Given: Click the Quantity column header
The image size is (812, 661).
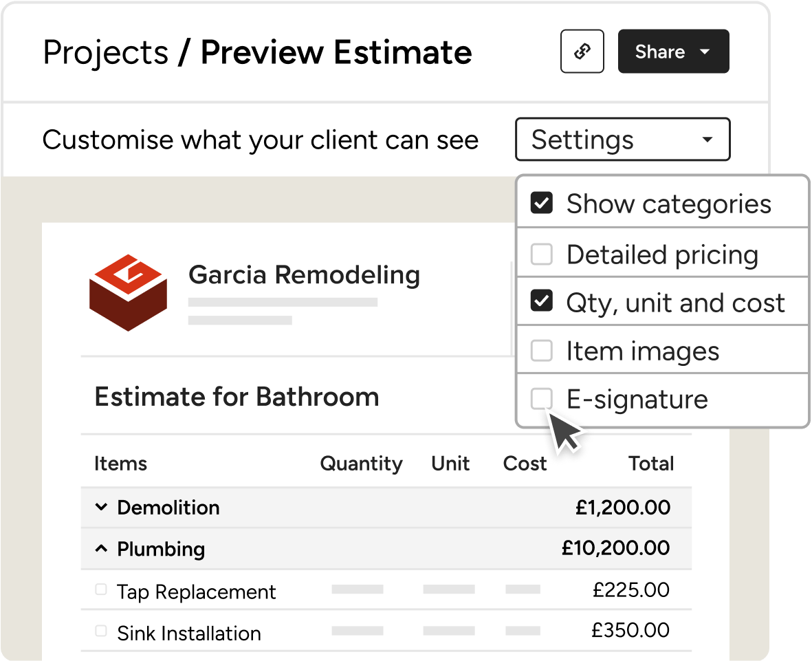Looking at the screenshot, I should click(x=362, y=464).
